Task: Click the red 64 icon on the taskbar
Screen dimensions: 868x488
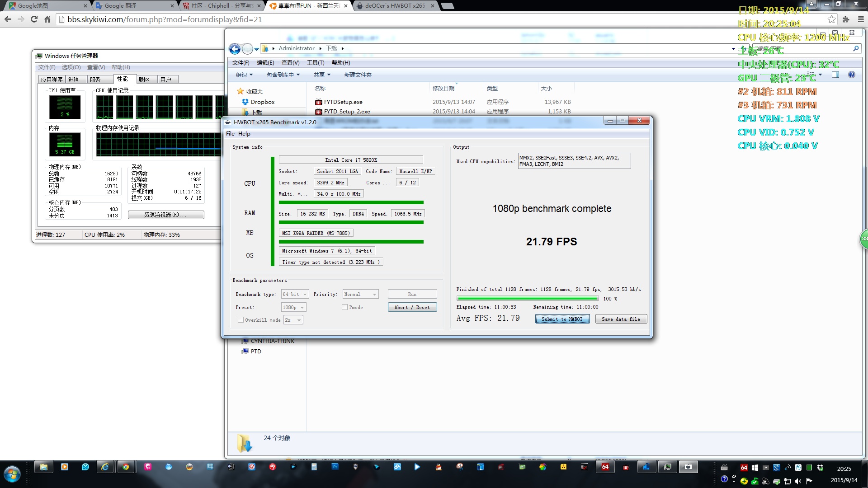Action: click(605, 467)
